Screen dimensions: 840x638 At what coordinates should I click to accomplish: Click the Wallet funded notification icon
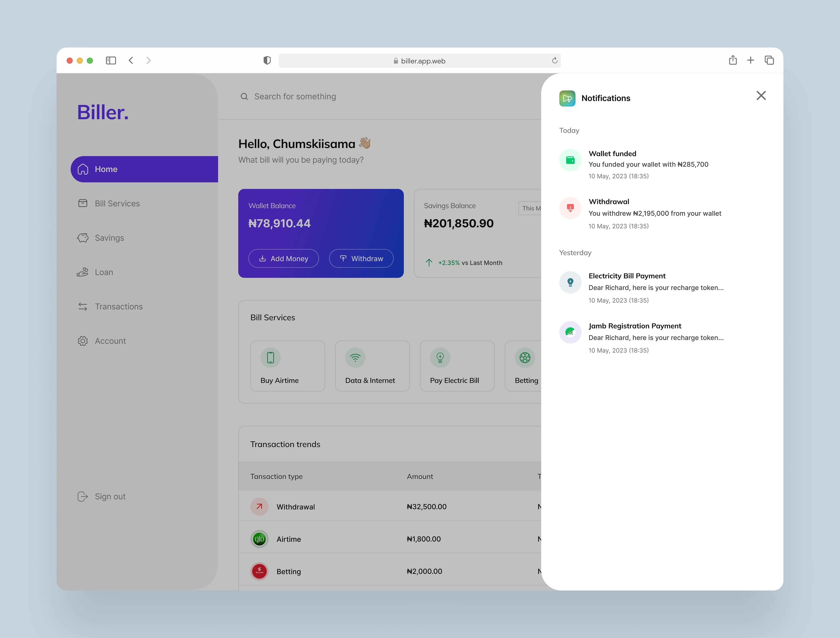(x=570, y=160)
